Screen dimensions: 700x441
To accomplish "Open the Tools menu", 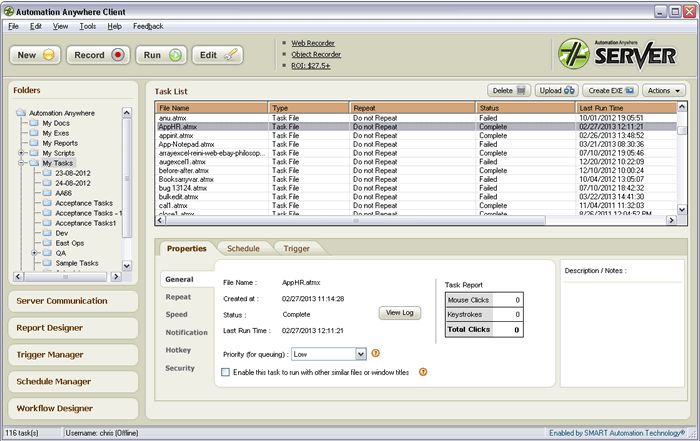I will click(x=88, y=25).
